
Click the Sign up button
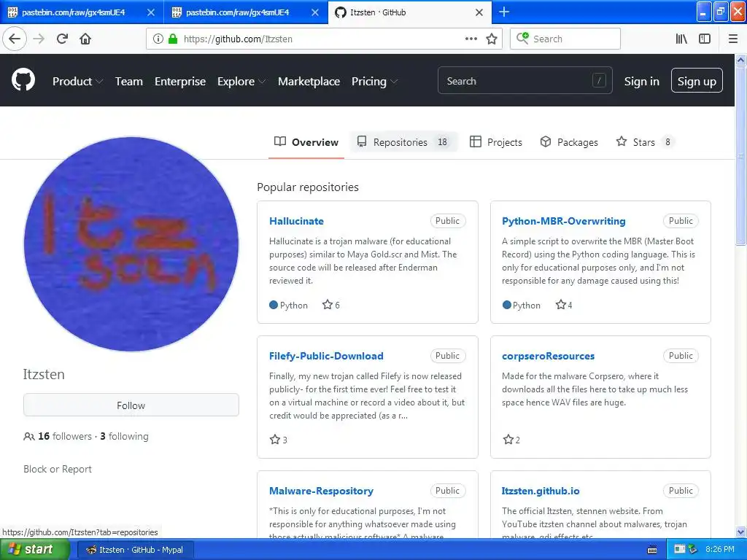(x=697, y=80)
